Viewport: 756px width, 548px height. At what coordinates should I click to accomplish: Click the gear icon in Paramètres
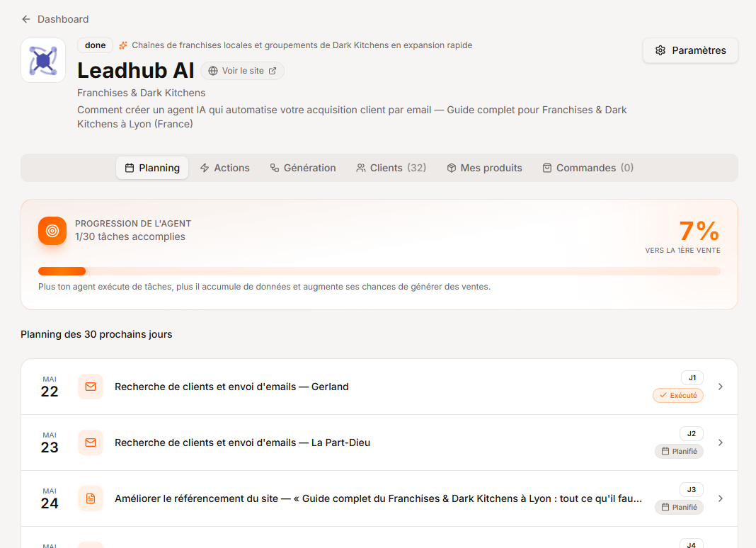(x=660, y=51)
